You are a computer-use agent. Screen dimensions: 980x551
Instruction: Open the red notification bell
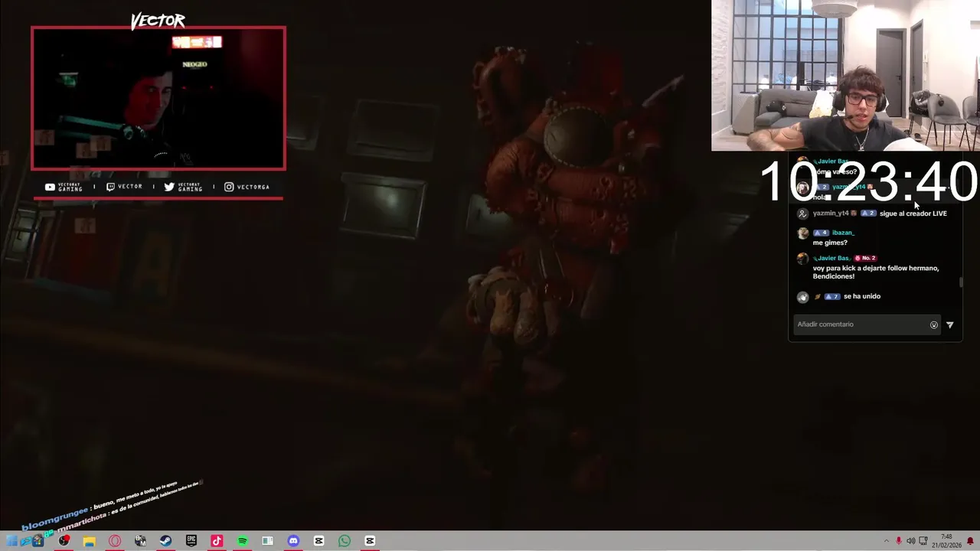coord(970,541)
